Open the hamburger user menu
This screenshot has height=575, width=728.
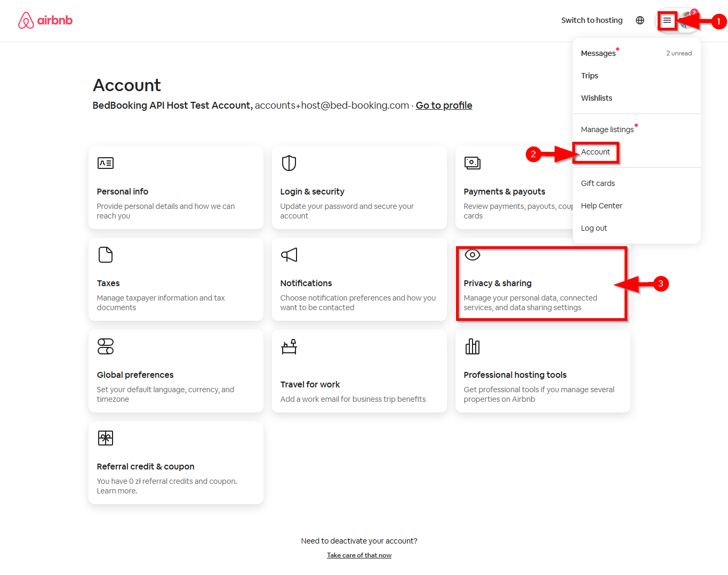pyautogui.click(x=667, y=21)
